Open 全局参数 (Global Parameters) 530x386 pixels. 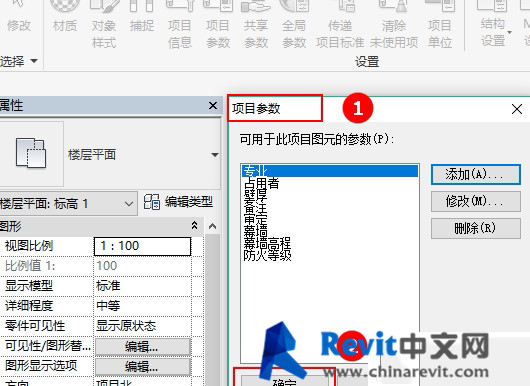pos(294,25)
